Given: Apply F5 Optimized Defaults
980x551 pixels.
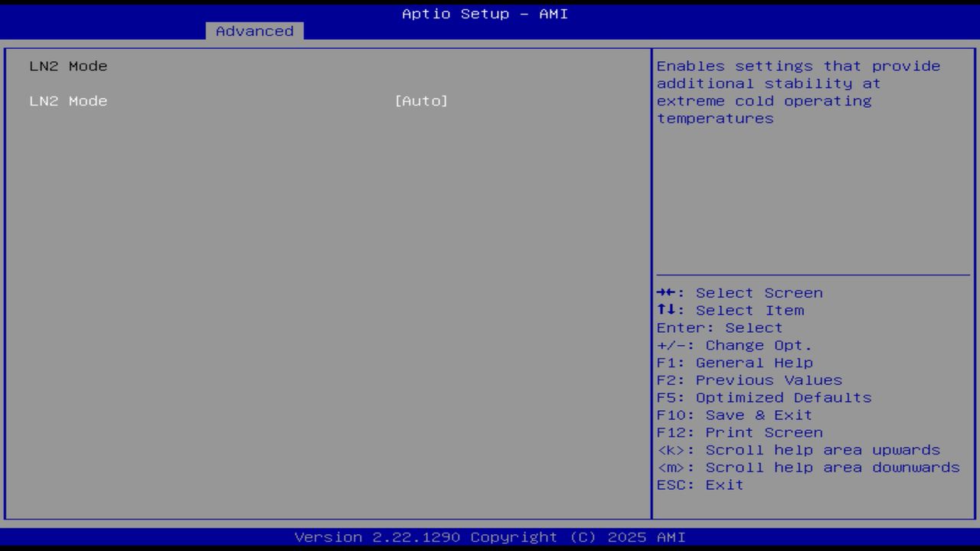Looking at the screenshot, I should [763, 397].
